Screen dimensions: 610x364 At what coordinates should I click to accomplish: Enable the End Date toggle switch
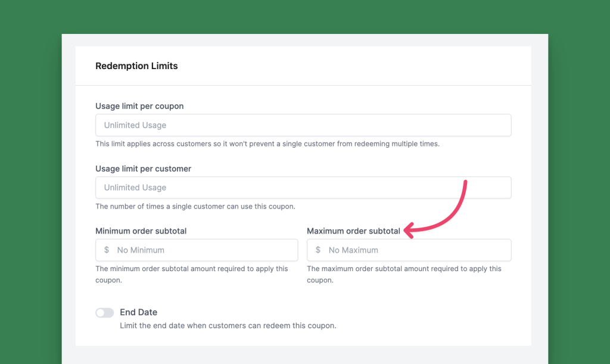pos(104,313)
